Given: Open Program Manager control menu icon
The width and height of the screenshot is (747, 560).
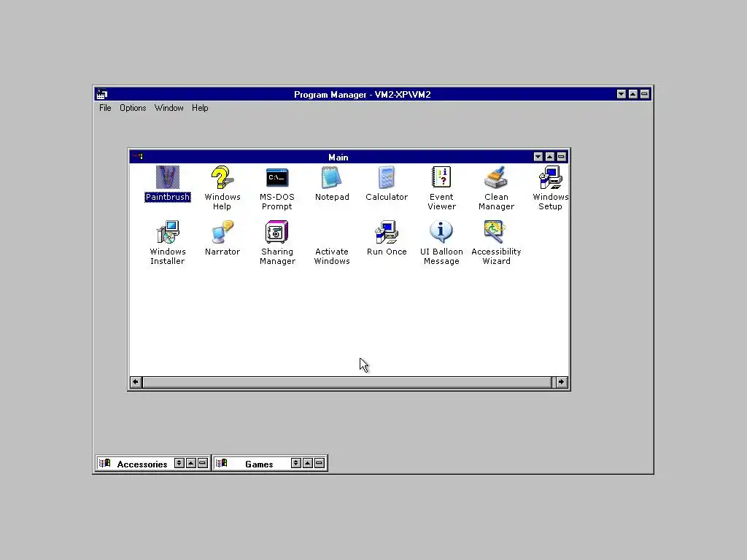Looking at the screenshot, I should pyautogui.click(x=102, y=94).
